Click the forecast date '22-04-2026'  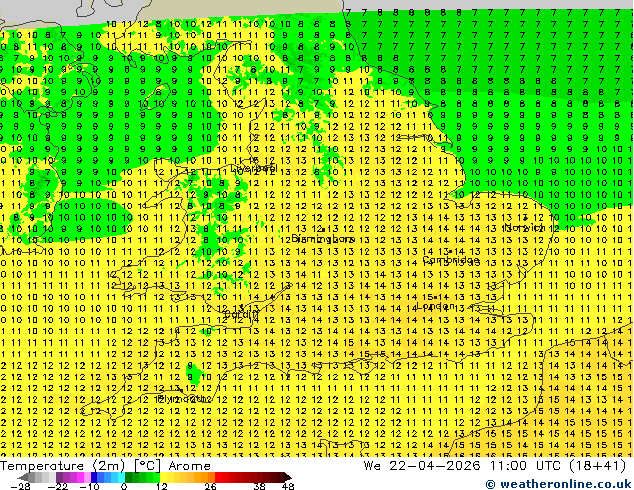435,466
